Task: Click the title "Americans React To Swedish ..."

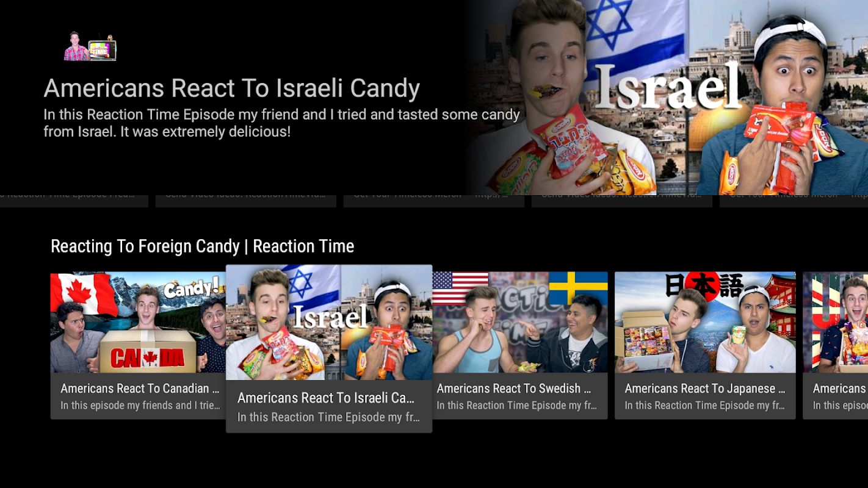Action: pos(514,389)
